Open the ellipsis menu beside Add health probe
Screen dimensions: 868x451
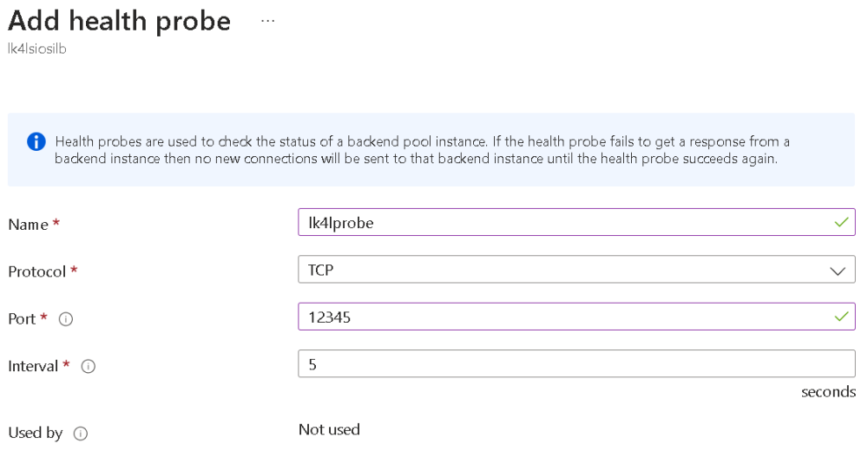click(267, 21)
